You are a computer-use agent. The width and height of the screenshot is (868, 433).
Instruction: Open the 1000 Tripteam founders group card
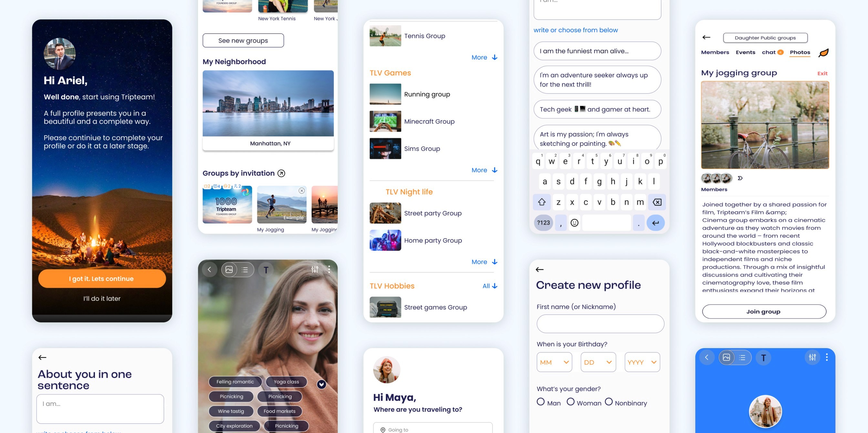[x=227, y=205]
